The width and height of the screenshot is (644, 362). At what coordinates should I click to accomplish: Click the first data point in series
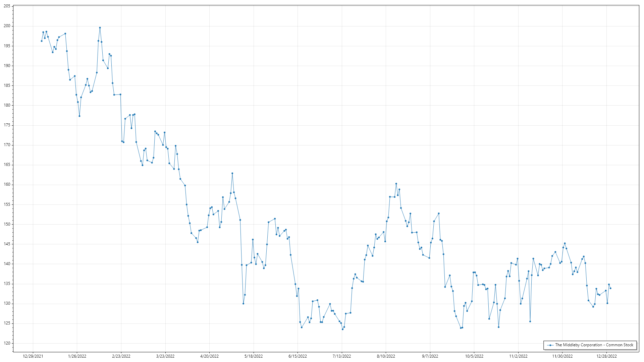tap(42, 41)
